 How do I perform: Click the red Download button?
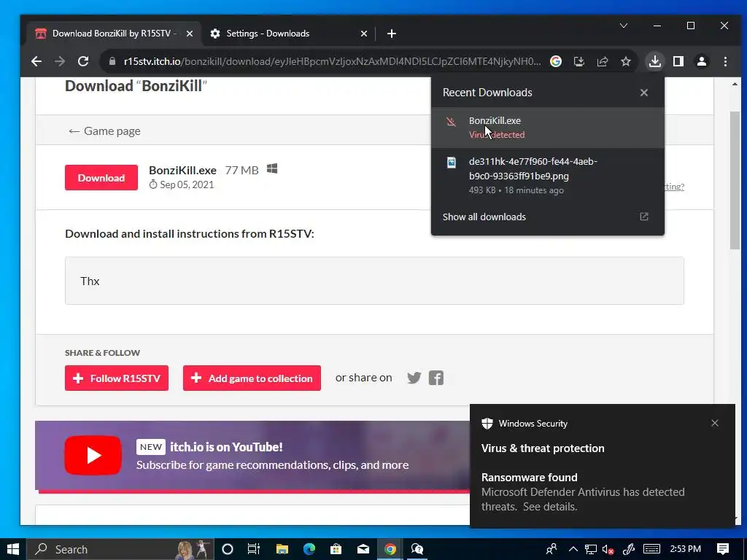coord(101,178)
